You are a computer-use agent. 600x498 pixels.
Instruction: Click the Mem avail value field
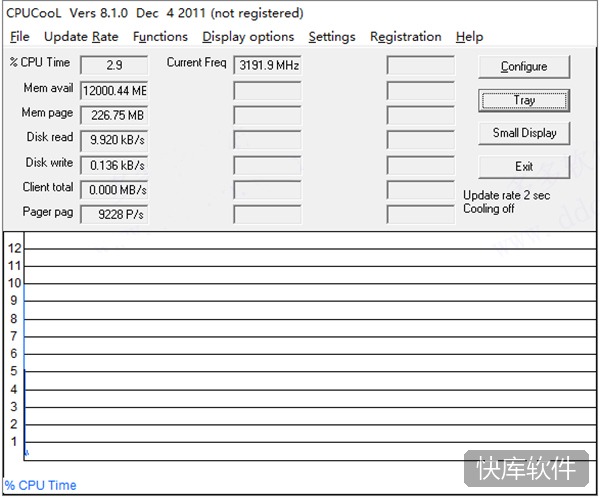(114, 91)
